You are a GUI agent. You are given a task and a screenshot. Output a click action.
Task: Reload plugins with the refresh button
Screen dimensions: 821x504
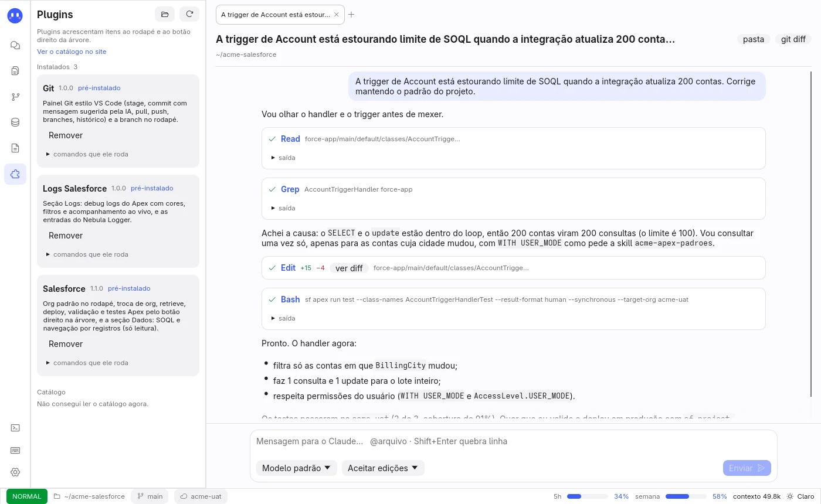pyautogui.click(x=189, y=15)
